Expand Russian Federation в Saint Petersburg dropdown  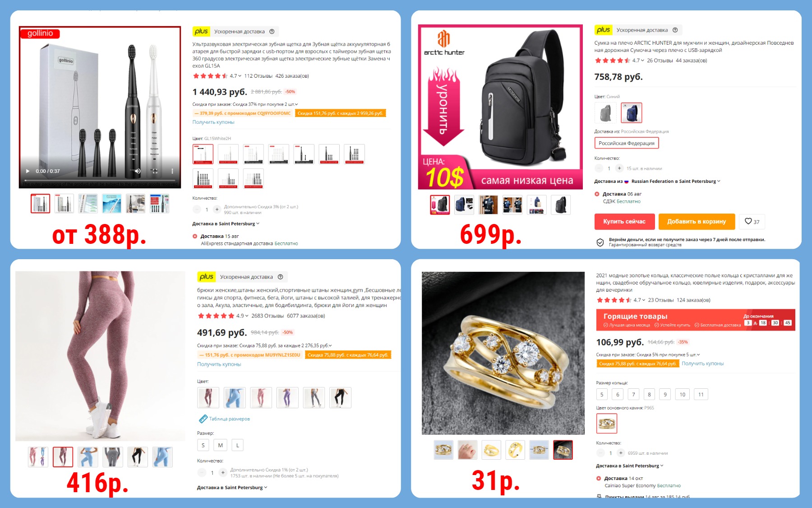pyautogui.click(x=676, y=182)
